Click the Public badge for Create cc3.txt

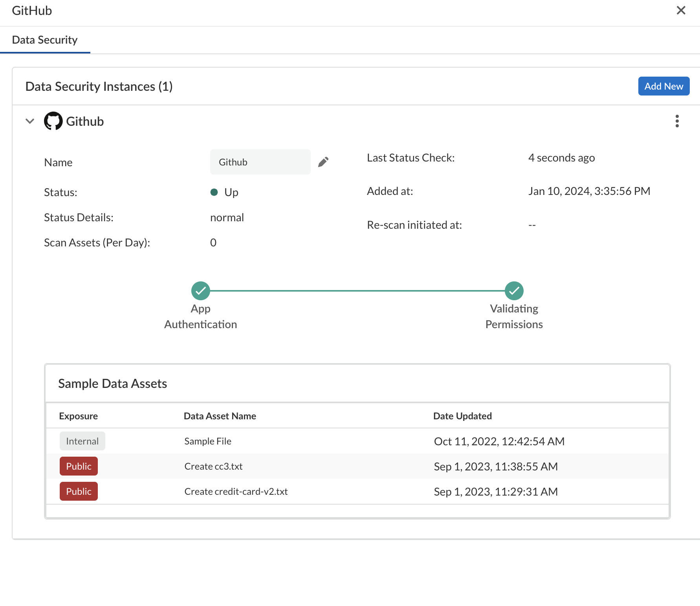[79, 466]
